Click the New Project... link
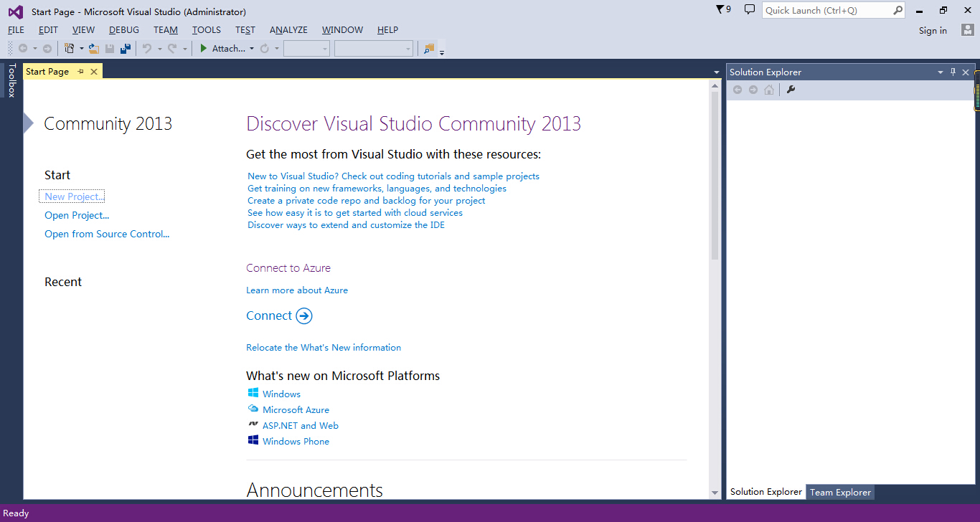Screen dimensions: 980x522 [x=75, y=196]
